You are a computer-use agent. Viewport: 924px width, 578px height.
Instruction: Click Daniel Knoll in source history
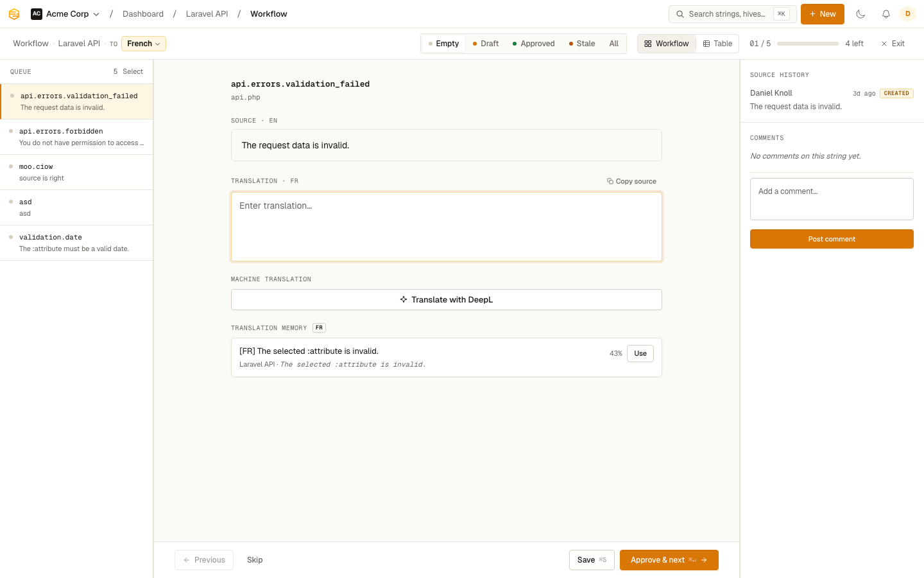pyautogui.click(x=771, y=93)
